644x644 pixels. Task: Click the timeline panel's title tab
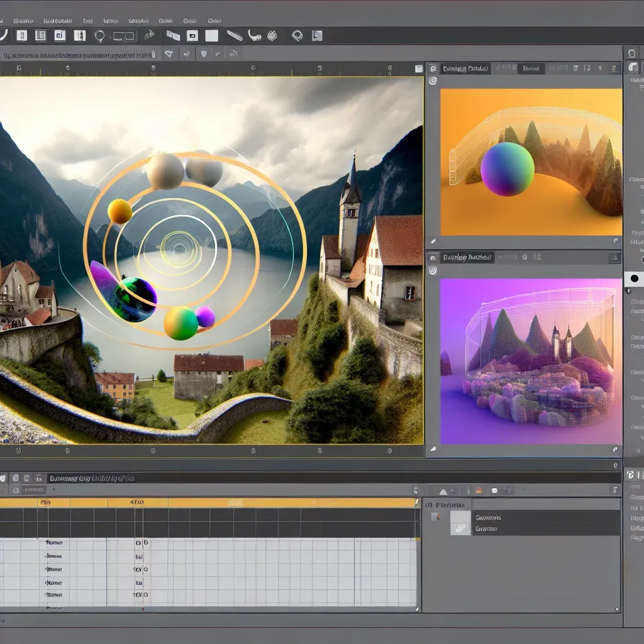click(x=91, y=479)
